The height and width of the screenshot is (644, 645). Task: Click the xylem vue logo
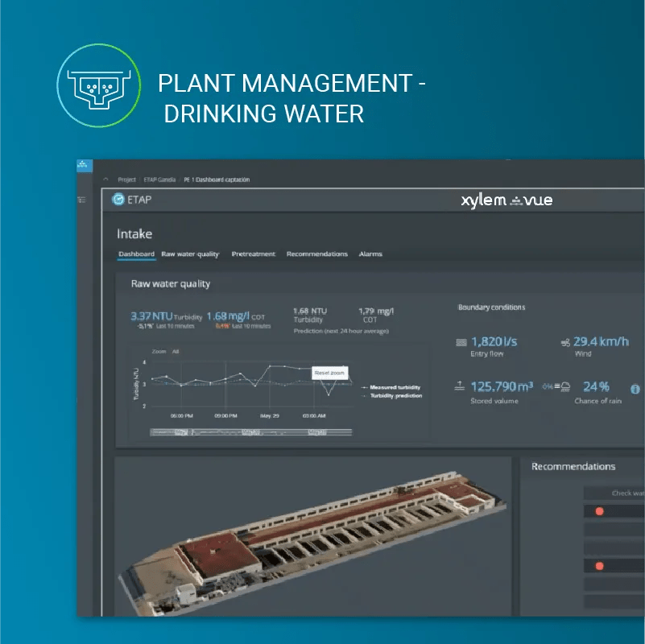point(506,200)
